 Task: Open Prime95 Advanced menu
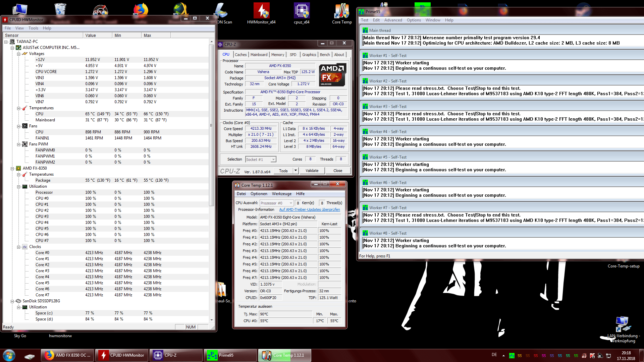pyautogui.click(x=393, y=20)
